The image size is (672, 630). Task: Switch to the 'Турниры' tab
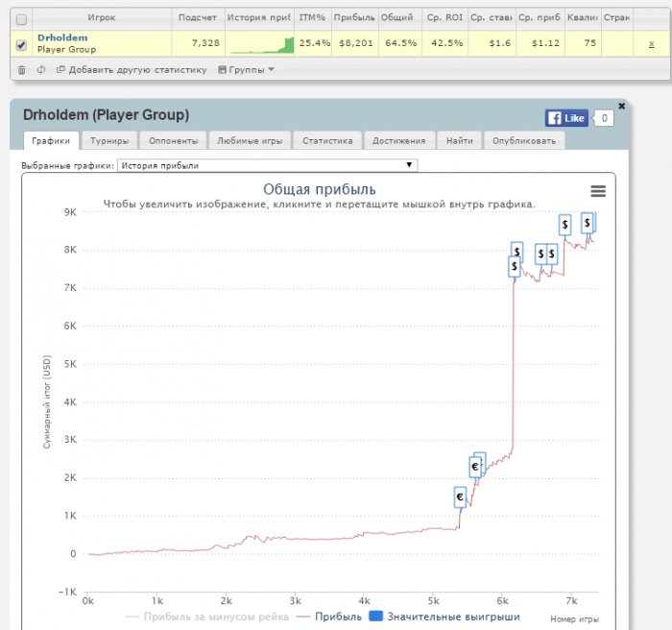click(x=109, y=140)
